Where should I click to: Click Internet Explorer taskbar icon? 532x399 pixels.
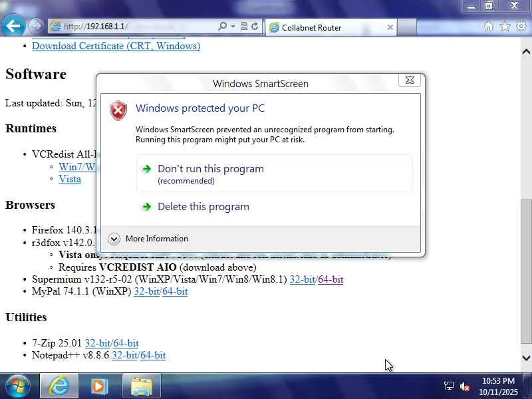(59, 386)
